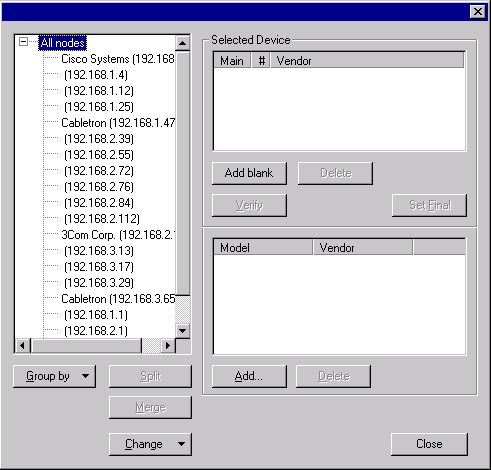Select node (192.168.2.39)
491x470 pixels.
click(99, 139)
